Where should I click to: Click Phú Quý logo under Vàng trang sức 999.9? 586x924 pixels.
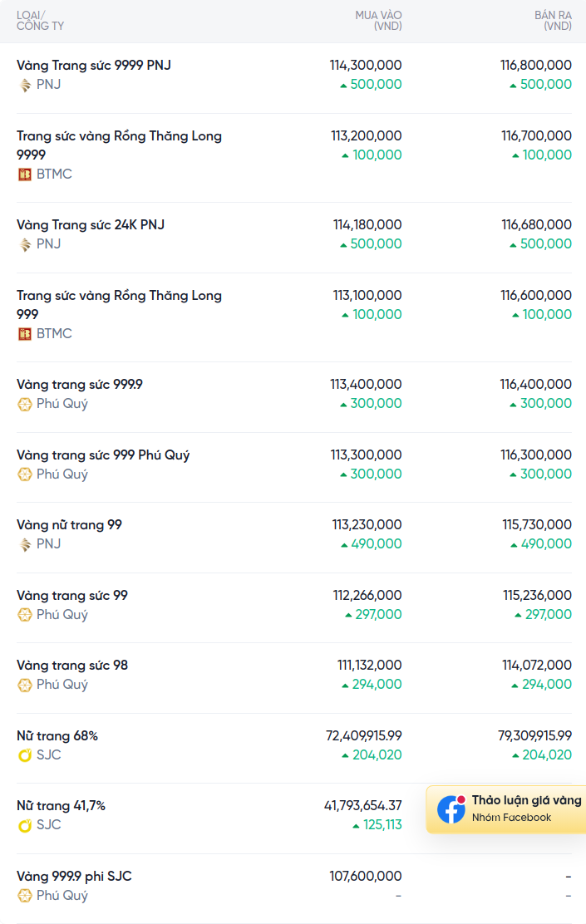[x=25, y=404]
